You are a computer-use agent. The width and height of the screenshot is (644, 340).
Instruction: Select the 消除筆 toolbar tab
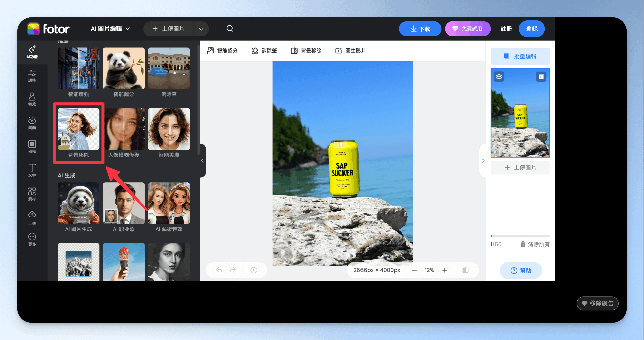click(x=264, y=51)
